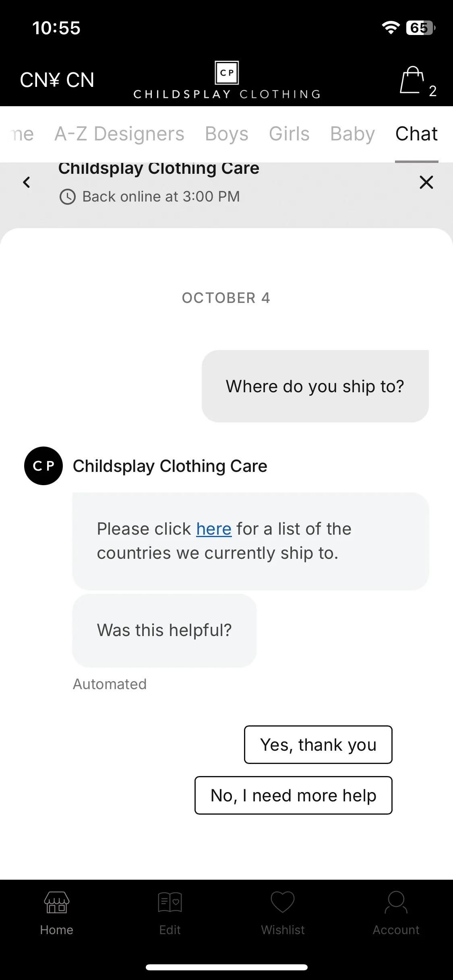
Task: Open the Wishlist heart icon
Action: tap(283, 902)
